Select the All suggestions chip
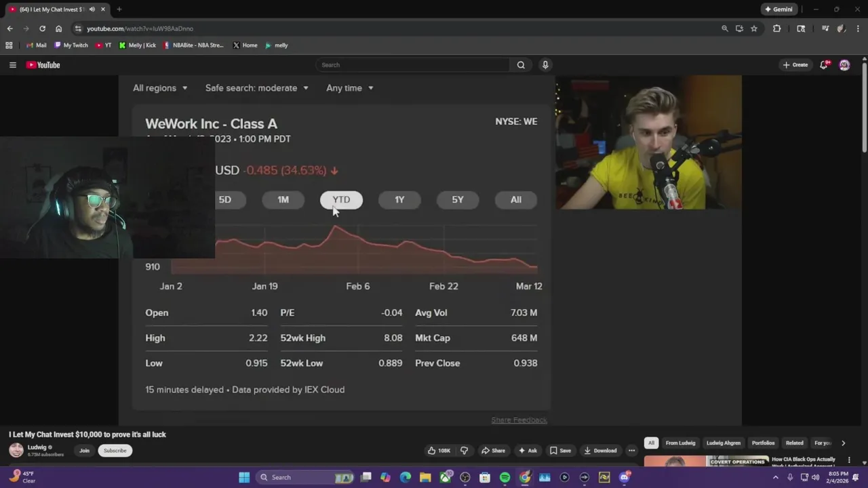This screenshot has width=868, height=488. click(651, 443)
